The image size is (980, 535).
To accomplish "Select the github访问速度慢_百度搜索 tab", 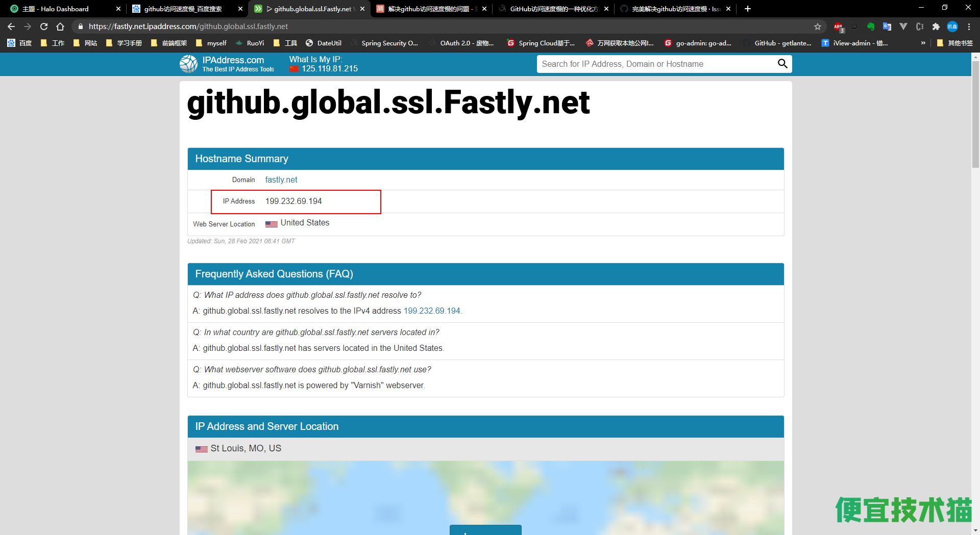I will (184, 9).
